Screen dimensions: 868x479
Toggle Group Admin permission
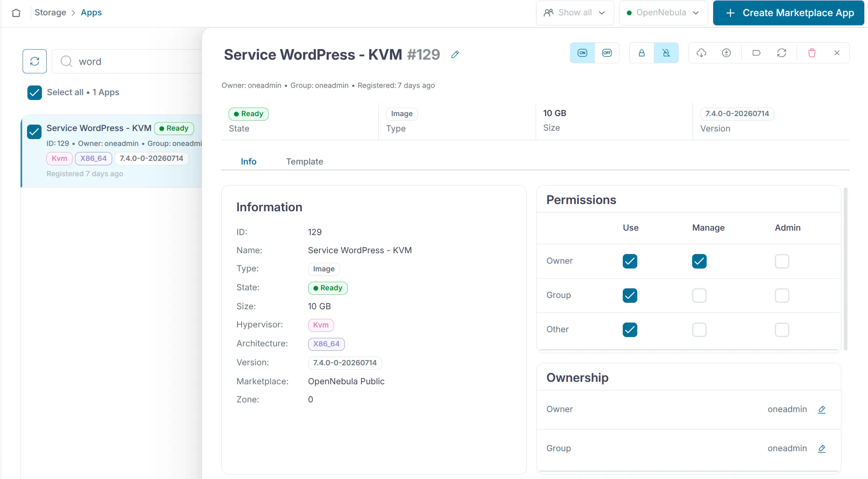782,296
